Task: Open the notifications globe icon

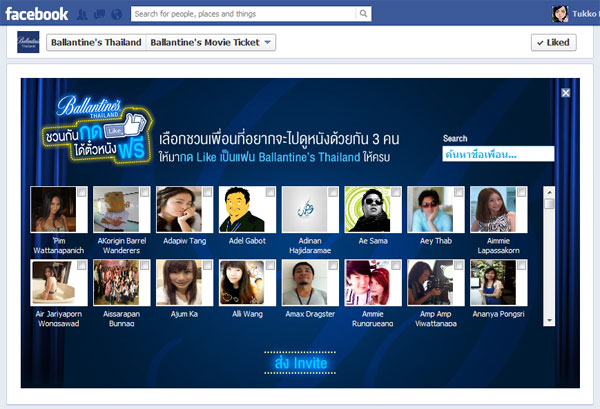Action: pyautogui.click(x=116, y=15)
